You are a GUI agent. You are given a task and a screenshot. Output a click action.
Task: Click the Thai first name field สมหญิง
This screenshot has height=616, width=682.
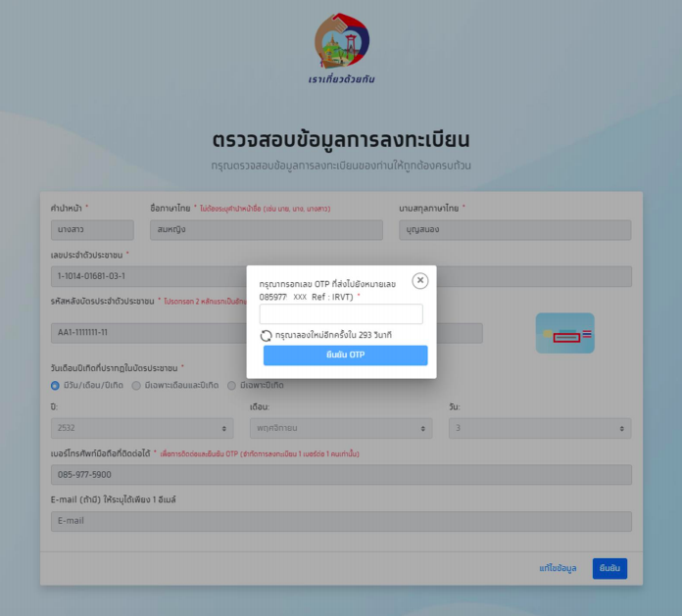point(267,230)
